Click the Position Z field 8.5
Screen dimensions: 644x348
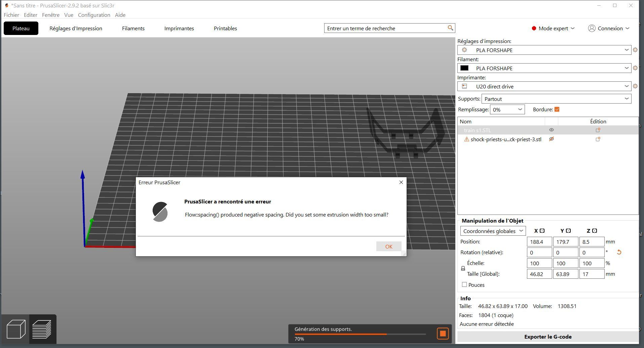pos(592,241)
